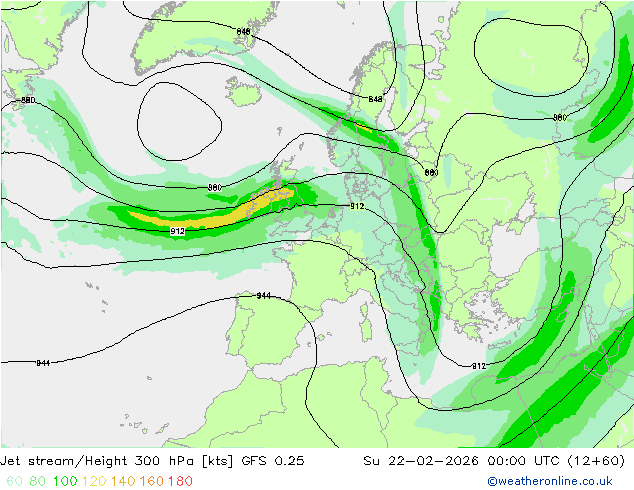This screenshot has height=490, width=634.
Task: Click the 880 contour label near Newfoundland
Action: click(28, 100)
